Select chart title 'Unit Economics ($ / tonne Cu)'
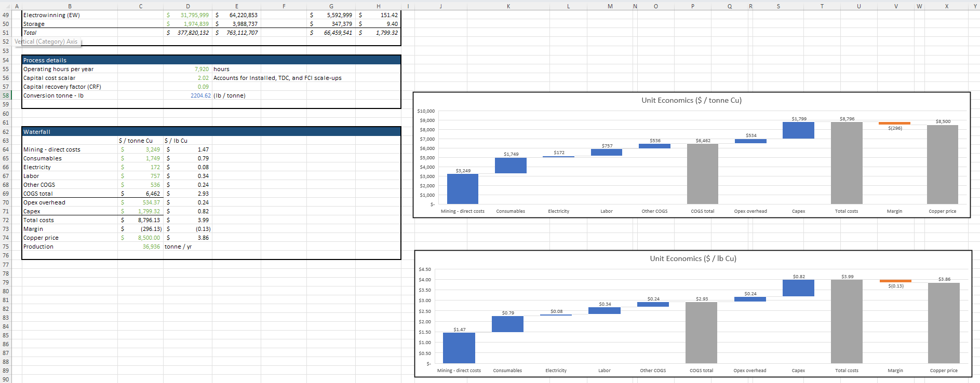The image size is (980, 383). (691, 100)
